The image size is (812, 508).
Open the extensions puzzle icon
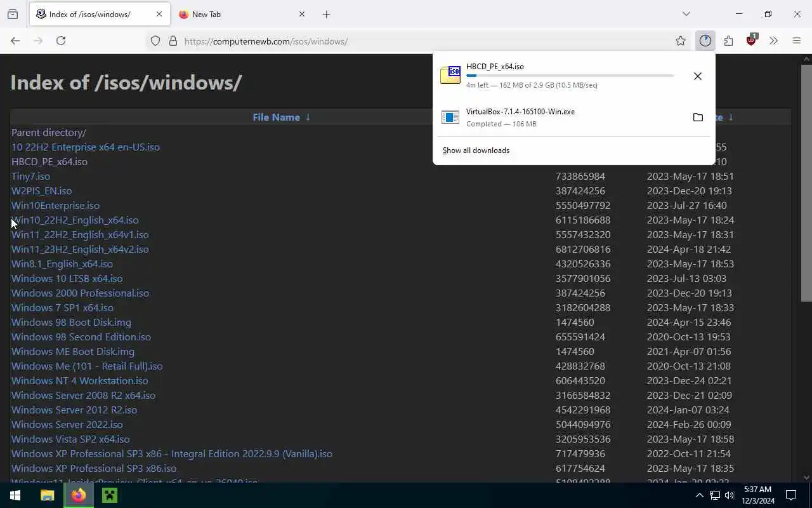click(728, 41)
